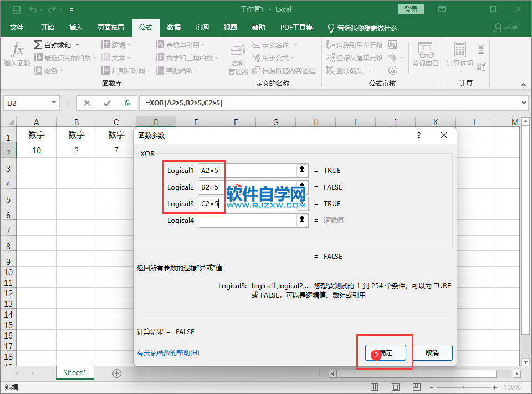Open Math and Trig functions menu

coord(187,58)
